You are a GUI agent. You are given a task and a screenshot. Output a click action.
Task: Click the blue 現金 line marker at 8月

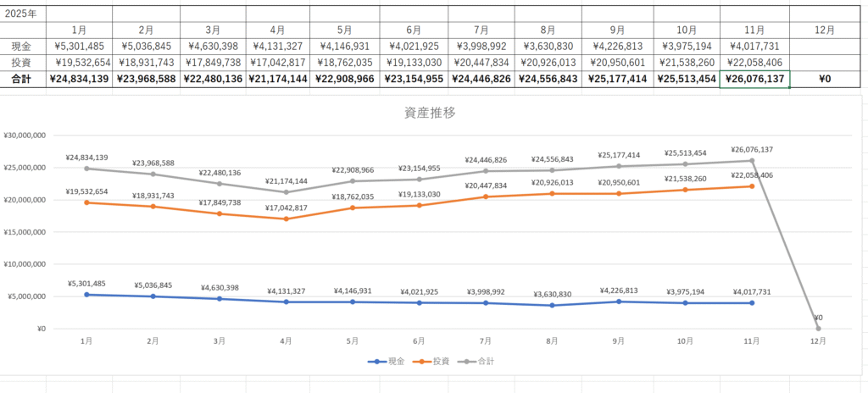552,305
